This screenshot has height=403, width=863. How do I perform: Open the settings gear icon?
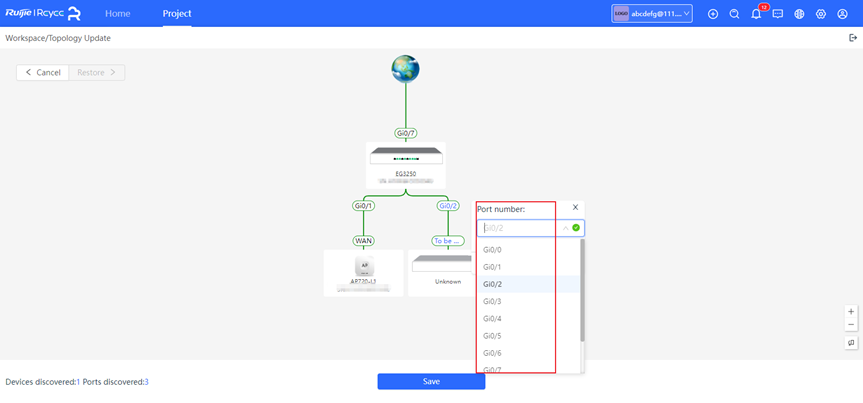tap(821, 14)
